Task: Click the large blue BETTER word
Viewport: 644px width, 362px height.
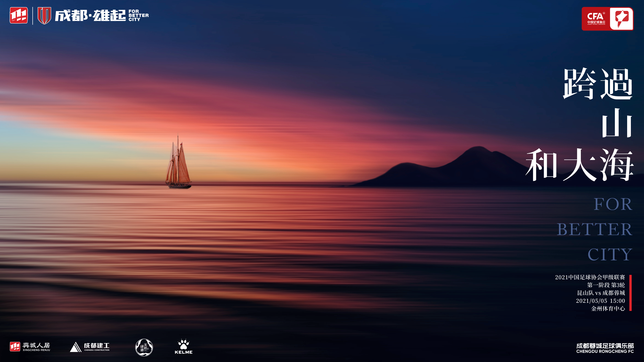Action: point(594,229)
